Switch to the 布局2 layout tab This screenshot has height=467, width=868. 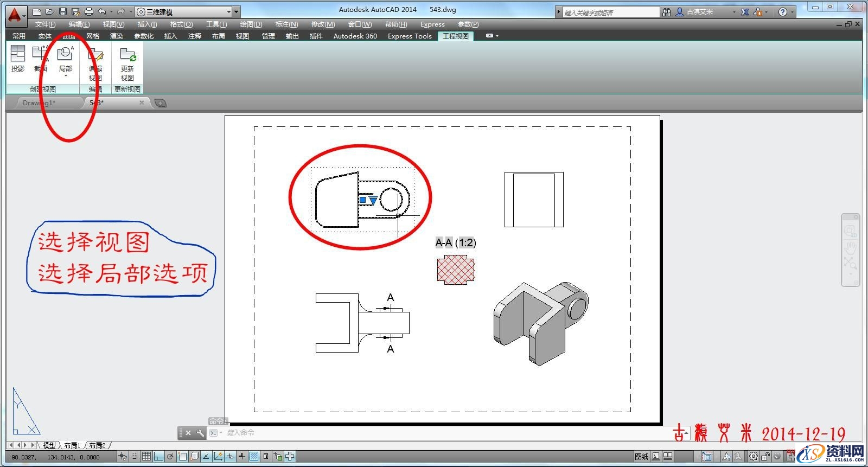pyautogui.click(x=97, y=445)
